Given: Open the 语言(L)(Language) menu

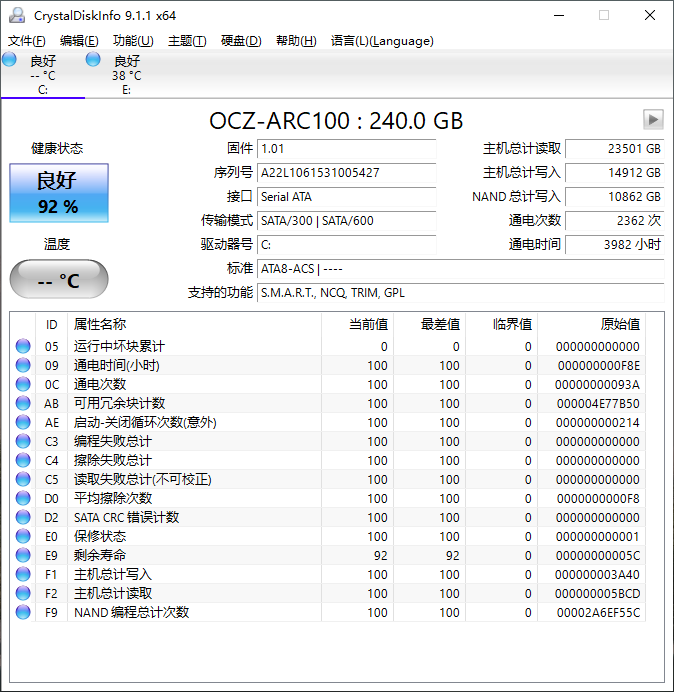Looking at the screenshot, I should (x=382, y=41).
